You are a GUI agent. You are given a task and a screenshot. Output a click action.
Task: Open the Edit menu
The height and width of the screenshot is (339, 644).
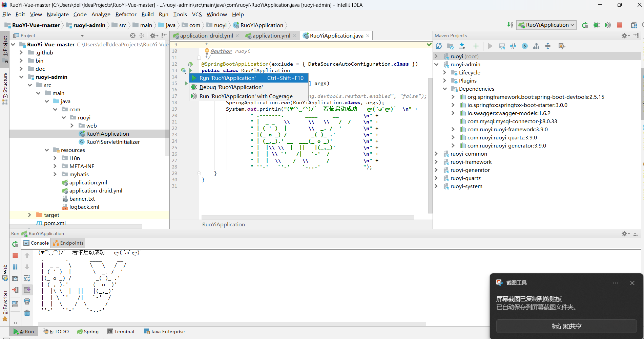pyautogui.click(x=20, y=14)
